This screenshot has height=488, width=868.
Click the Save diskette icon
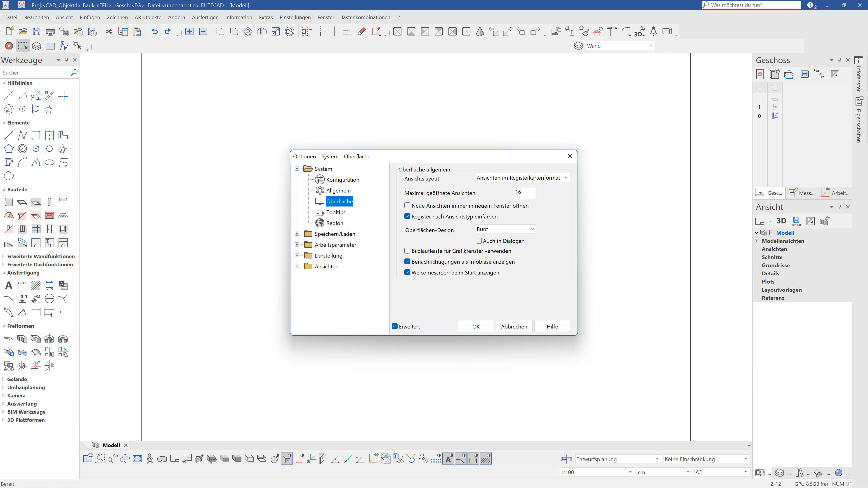36,31
